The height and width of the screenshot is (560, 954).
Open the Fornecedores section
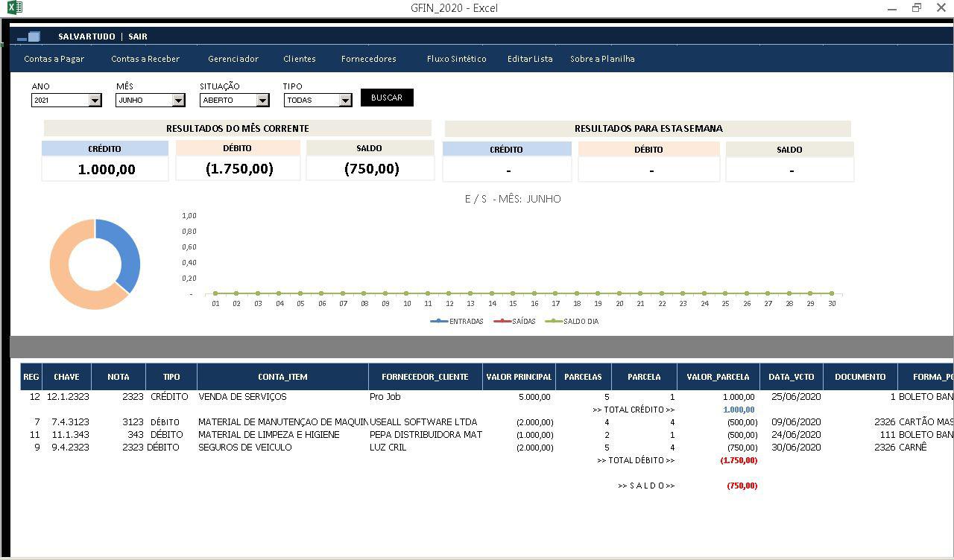[368, 59]
